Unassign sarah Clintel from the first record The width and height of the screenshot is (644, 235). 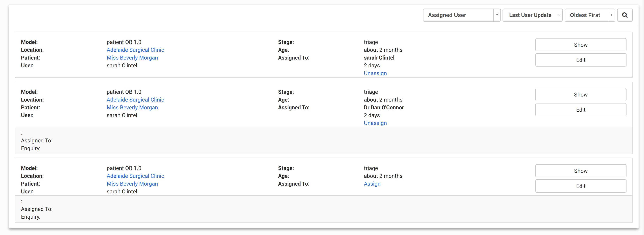click(x=375, y=73)
